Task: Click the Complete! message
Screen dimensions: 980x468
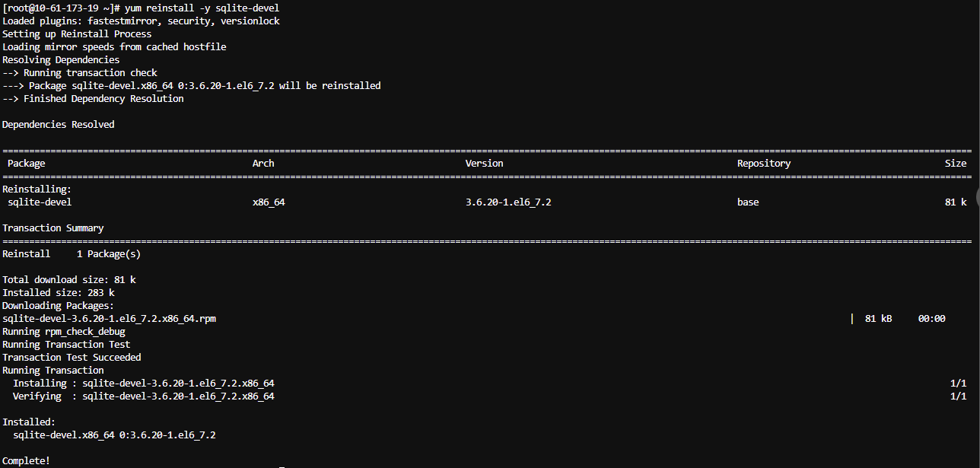Action: pos(26,461)
